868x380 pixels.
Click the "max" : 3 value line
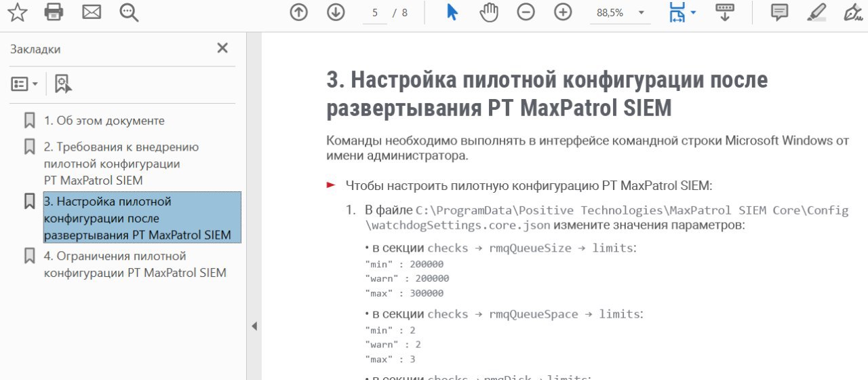click(390, 359)
